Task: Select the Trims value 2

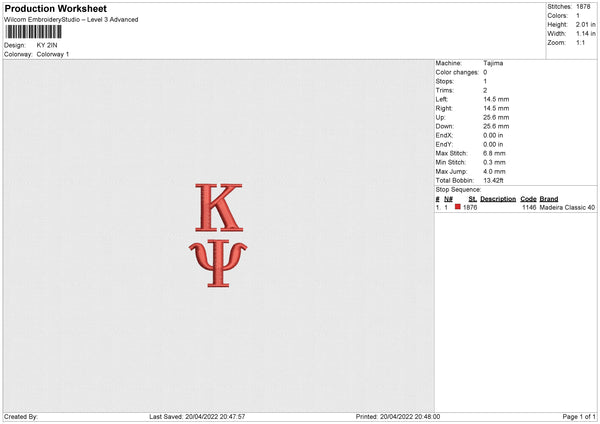Action: click(485, 91)
